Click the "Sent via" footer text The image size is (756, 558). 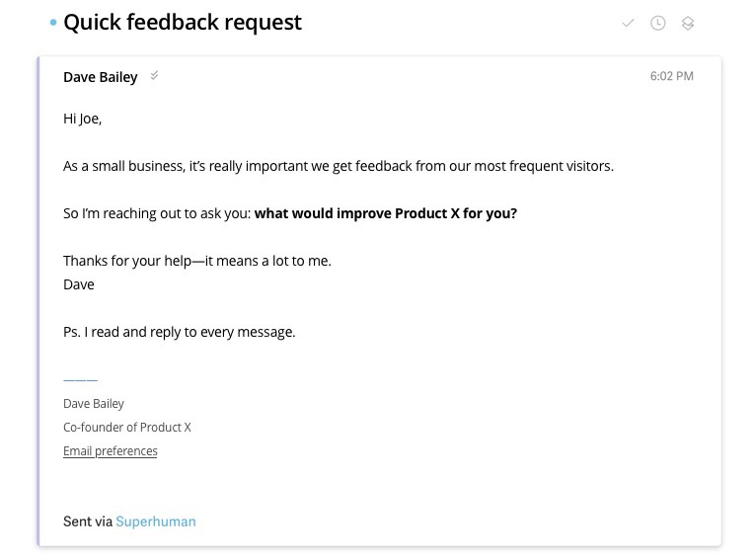click(x=88, y=521)
